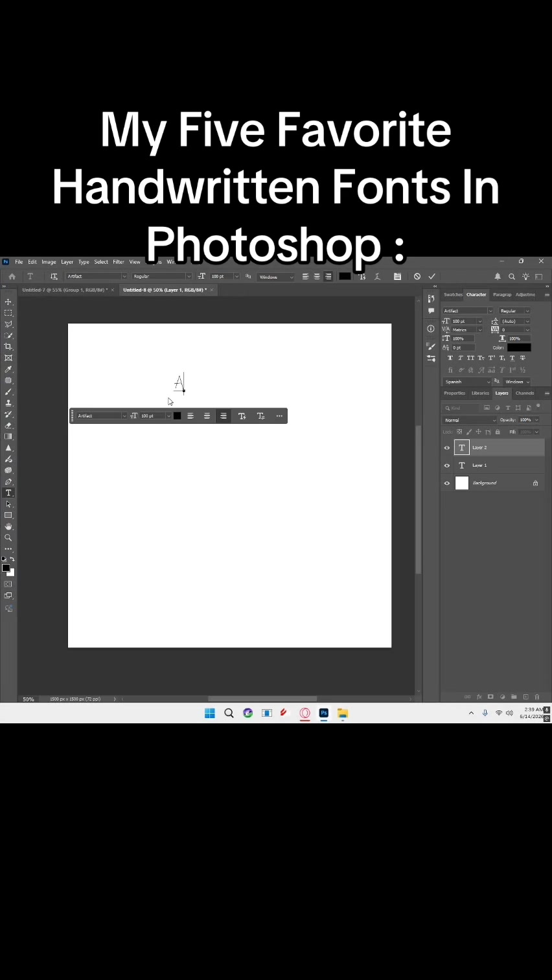
Task: Select the Rectangle shape tool
Action: point(8,515)
